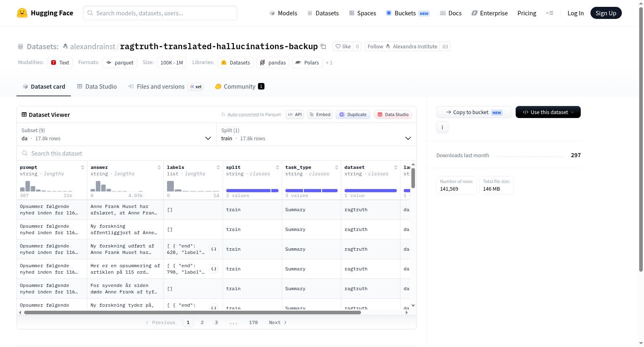
Task: Click the answer cell starting "Anne Frank Huset har"
Action: click(x=125, y=210)
